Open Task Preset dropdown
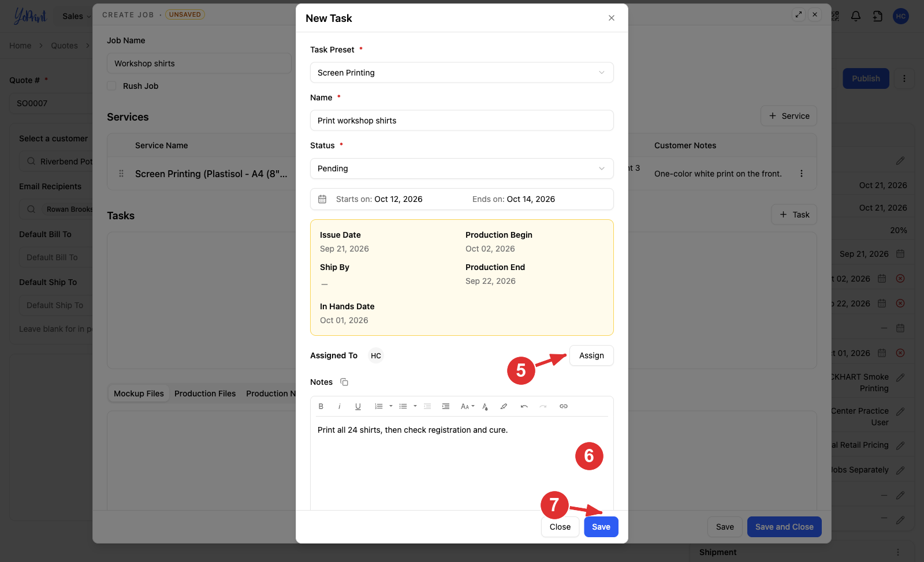924x562 pixels. point(462,73)
